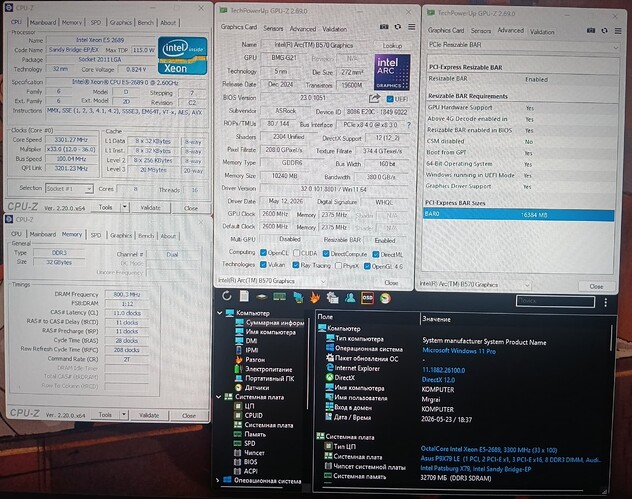Toggle the UEFI checkbox in GPU-Z
This screenshot has width=632, height=499.
(x=390, y=99)
